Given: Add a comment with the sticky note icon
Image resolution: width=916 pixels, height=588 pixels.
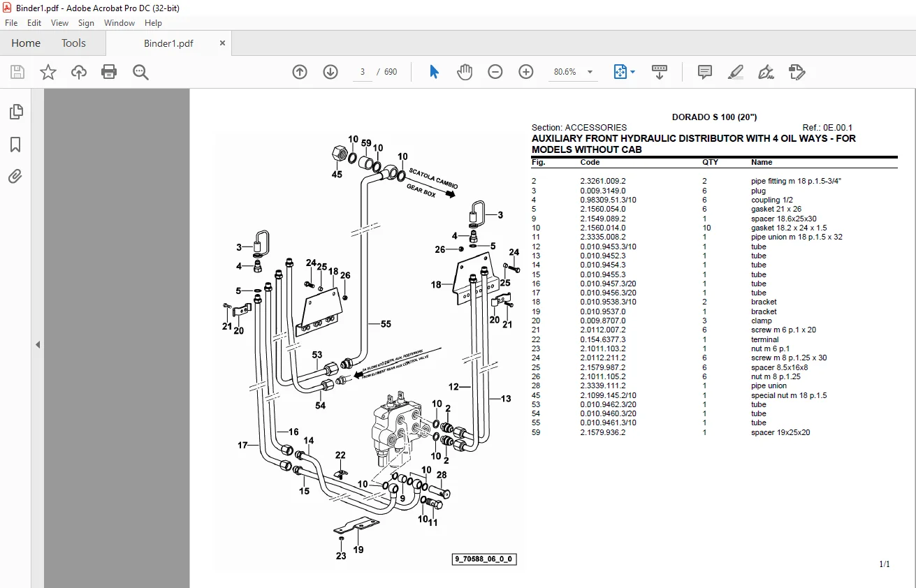Looking at the screenshot, I should click(x=705, y=72).
